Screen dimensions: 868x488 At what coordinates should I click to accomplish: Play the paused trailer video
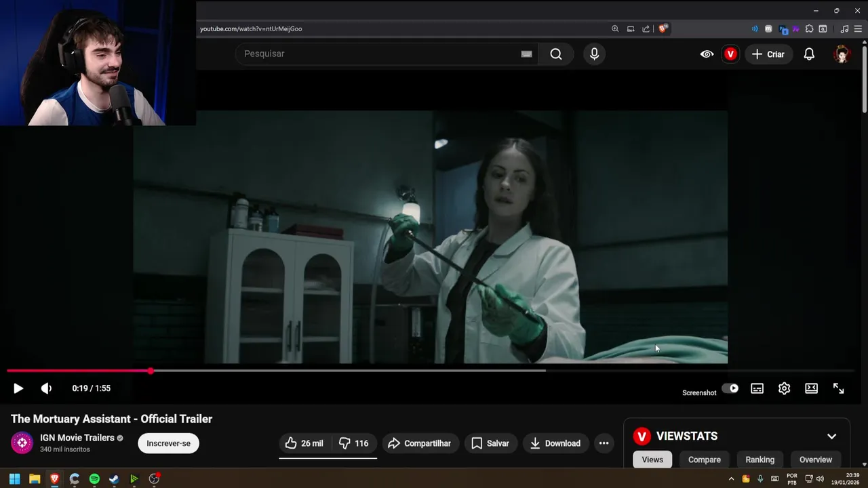pos(18,388)
